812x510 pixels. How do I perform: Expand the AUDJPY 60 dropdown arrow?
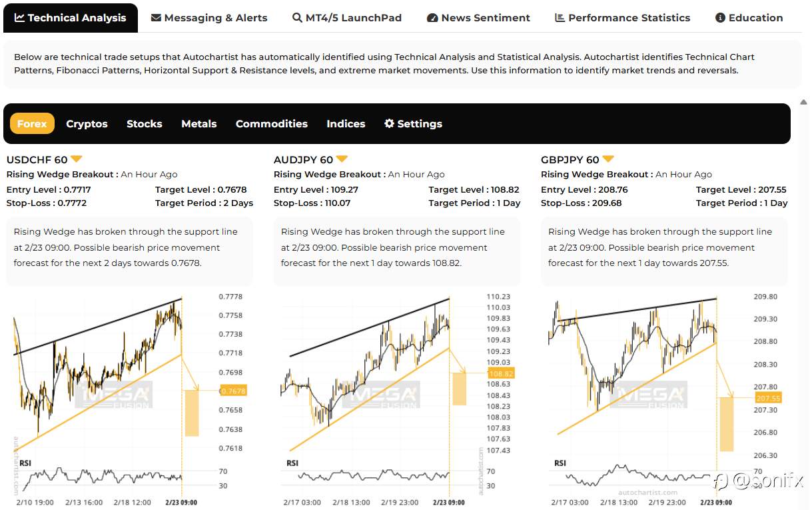click(x=342, y=159)
